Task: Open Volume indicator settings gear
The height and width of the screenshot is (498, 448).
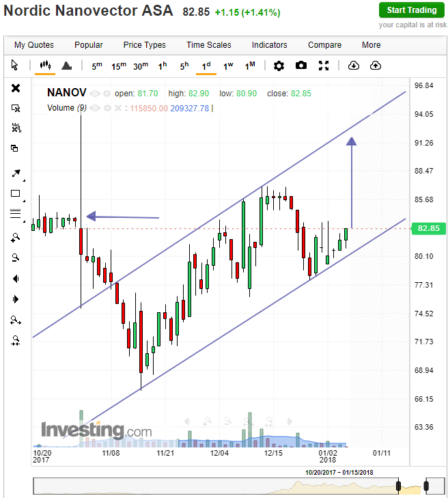Action: tap(107, 109)
